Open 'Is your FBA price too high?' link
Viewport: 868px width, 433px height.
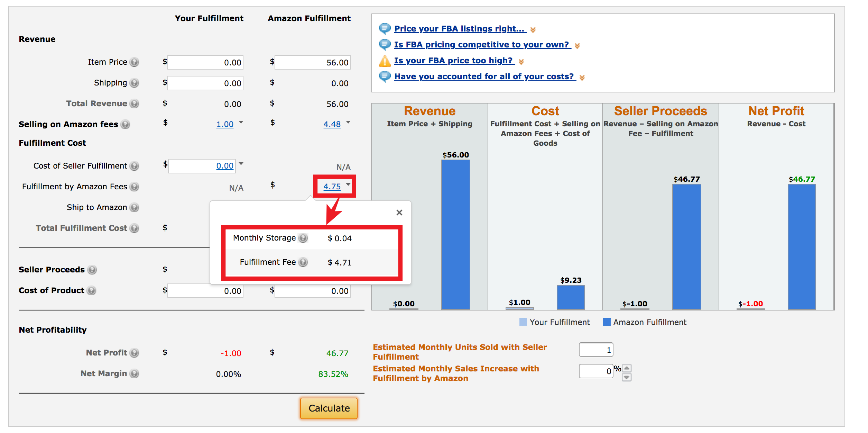click(x=454, y=61)
